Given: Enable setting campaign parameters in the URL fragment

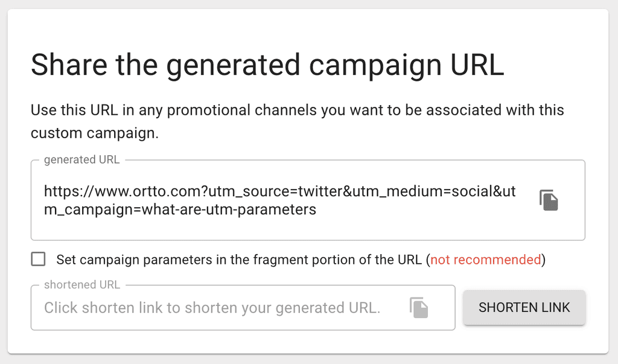Looking at the screenshot, I should click(x=38, y=259).
